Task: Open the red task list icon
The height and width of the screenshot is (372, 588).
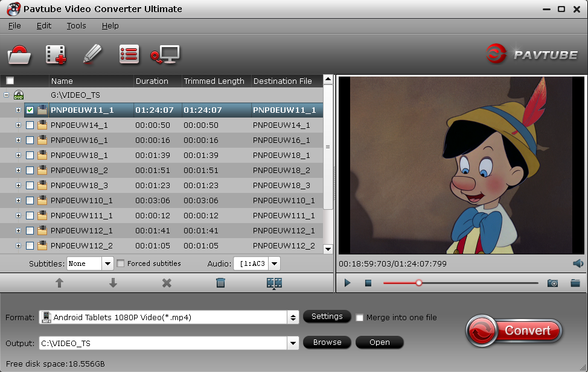Action: pyautogui.click(x=129, y=54)
